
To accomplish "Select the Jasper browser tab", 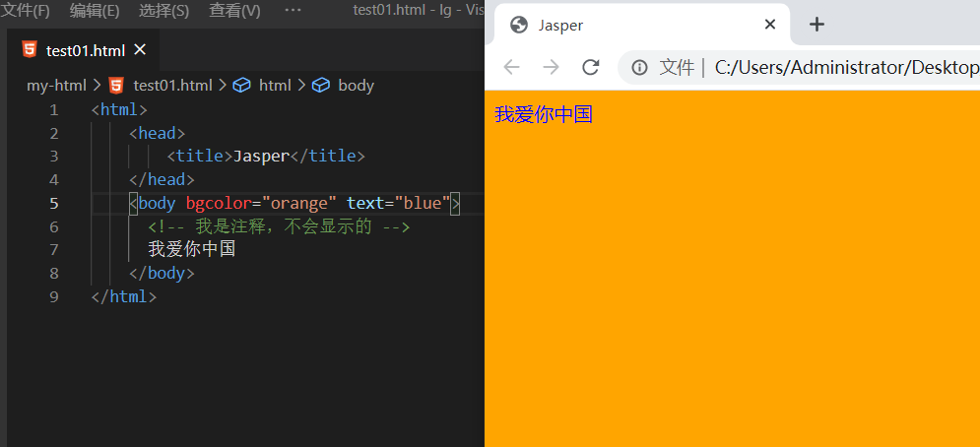I will 630,25.
